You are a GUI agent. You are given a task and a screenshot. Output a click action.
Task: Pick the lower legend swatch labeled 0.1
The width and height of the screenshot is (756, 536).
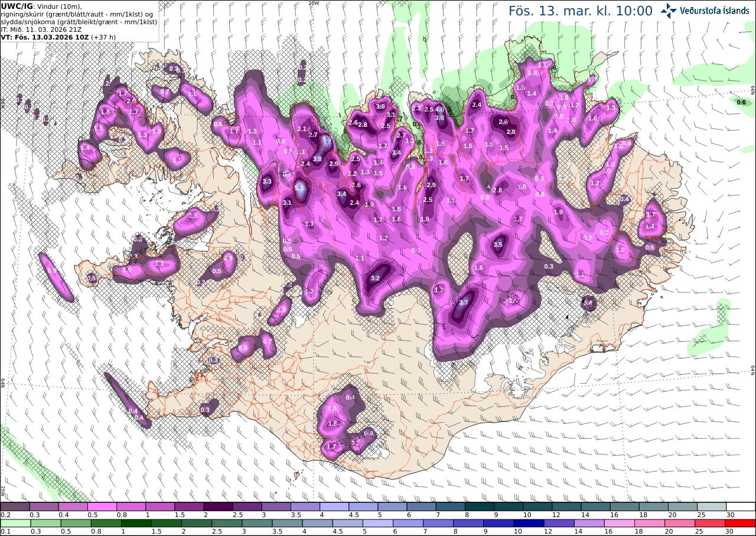coord(15,523)
